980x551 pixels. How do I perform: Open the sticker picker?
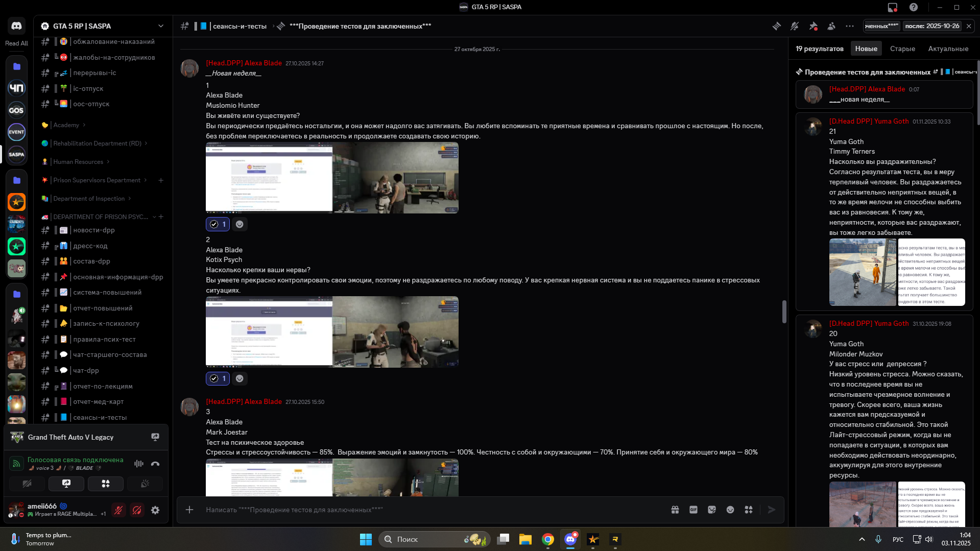click(712, 510)
